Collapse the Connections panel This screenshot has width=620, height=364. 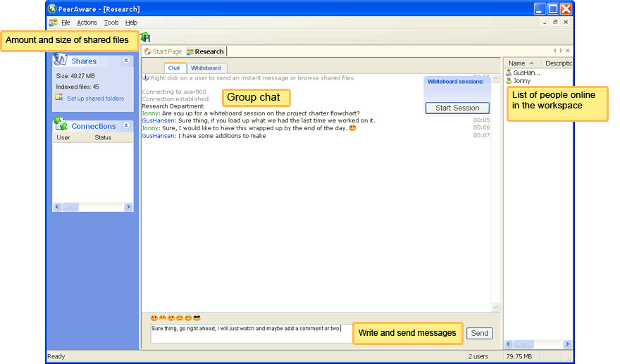[125, 126]
